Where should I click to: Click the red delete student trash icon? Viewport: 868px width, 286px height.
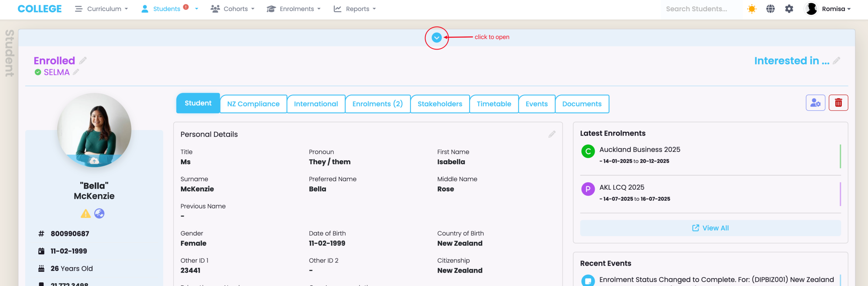pos(838,103)
